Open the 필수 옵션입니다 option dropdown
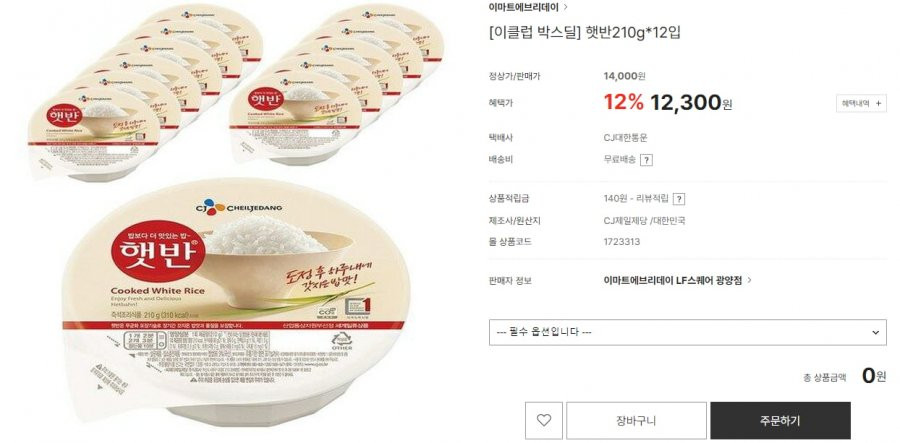This screenshot has width=900, height=443. (x=688, y=332)
